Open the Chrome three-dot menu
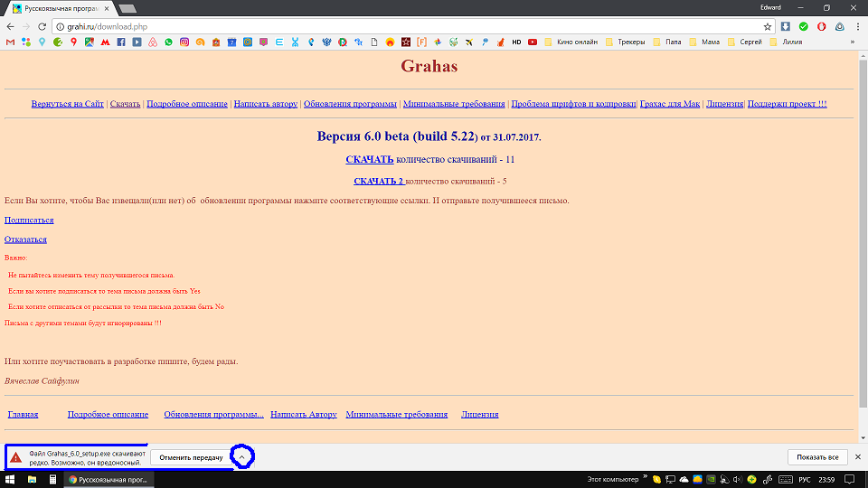Image resolution: width=868 pixels, height=488 pixels. [x=858, y=26]
